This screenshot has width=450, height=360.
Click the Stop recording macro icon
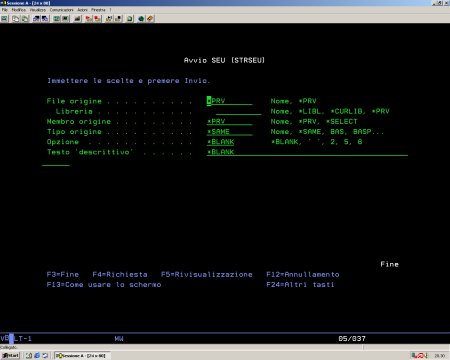pos(97,19)
